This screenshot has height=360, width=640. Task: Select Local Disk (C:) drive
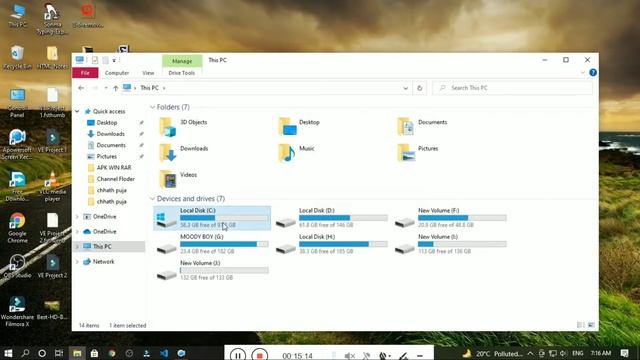coord(212,218)
